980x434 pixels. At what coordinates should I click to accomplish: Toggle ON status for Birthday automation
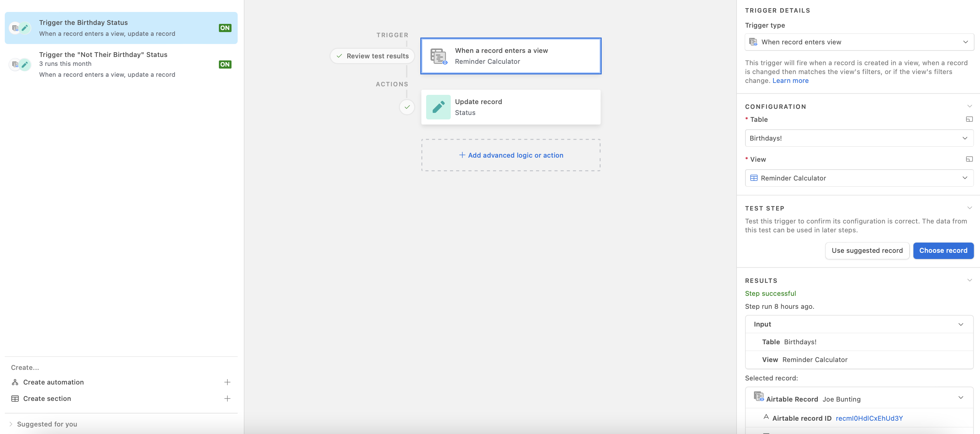click(x=224, y=27)
